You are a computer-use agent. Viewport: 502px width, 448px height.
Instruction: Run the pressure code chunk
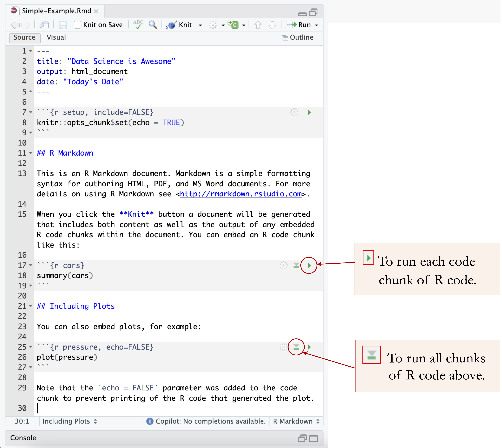(x=309, y=347)
